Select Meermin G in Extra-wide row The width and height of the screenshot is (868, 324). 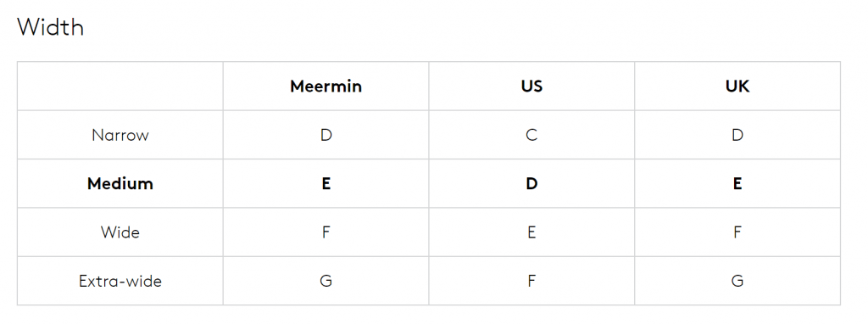pyautogui.click(x=326, y=281)
